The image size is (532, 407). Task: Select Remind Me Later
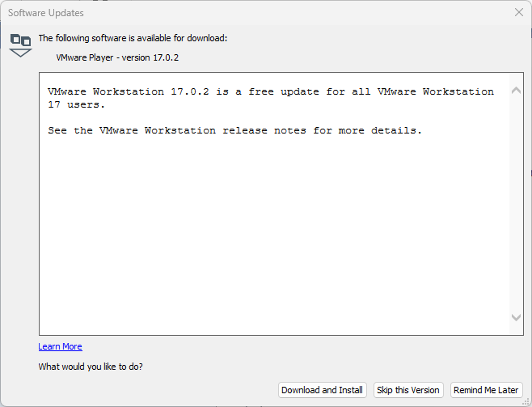click(x=486, y=390)
